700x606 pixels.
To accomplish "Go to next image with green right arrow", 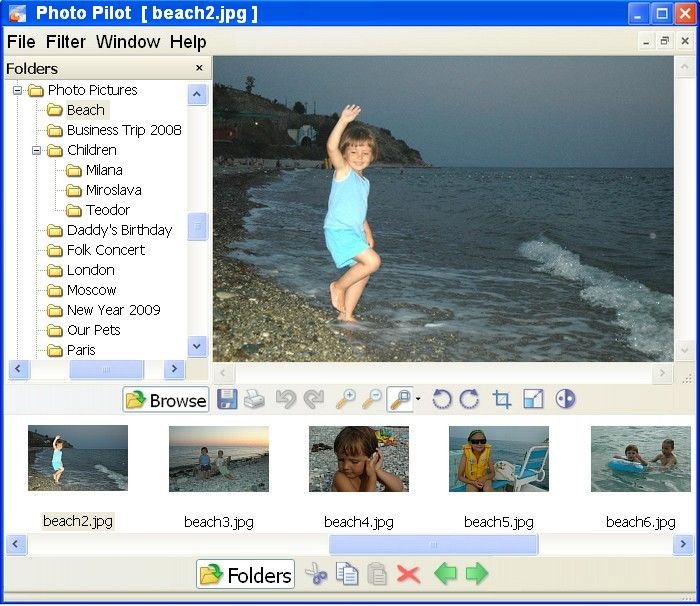I will [x=477, y=574].
